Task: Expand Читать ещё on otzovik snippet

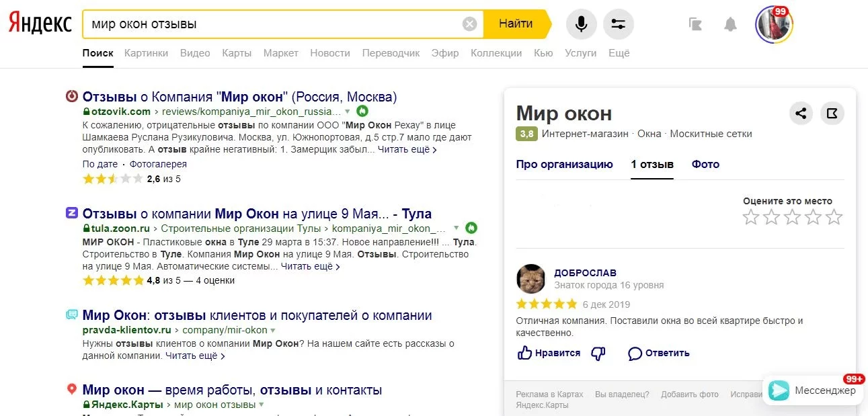Action: point(407,149)
